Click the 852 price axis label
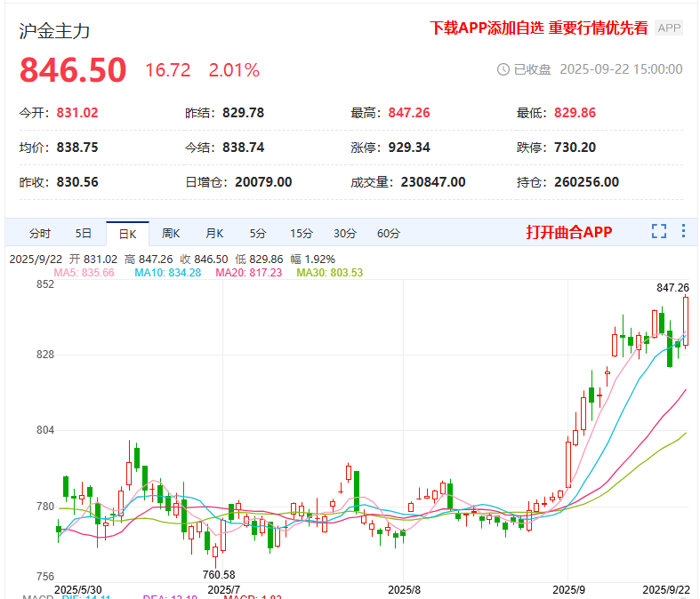The width and height of the screenshot is (700, 599). pos(45,284)
